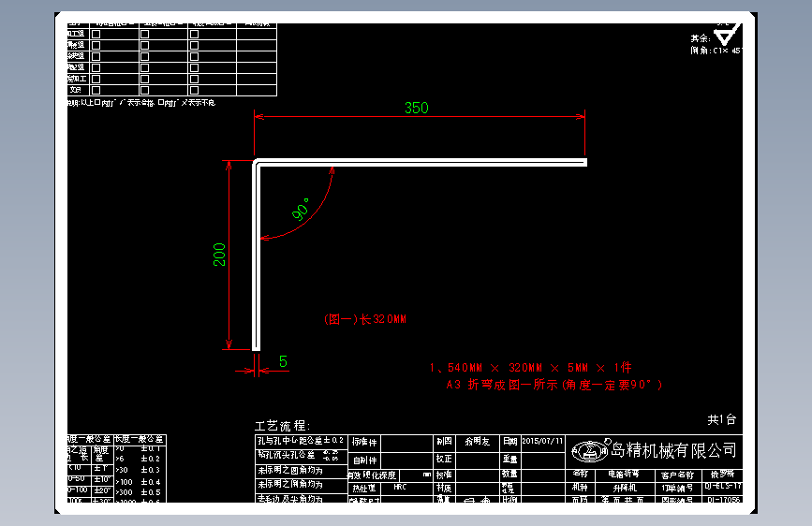The image size is (812, 526).
Task: Click the 90° angle dimension label
Action: point(301,209)
